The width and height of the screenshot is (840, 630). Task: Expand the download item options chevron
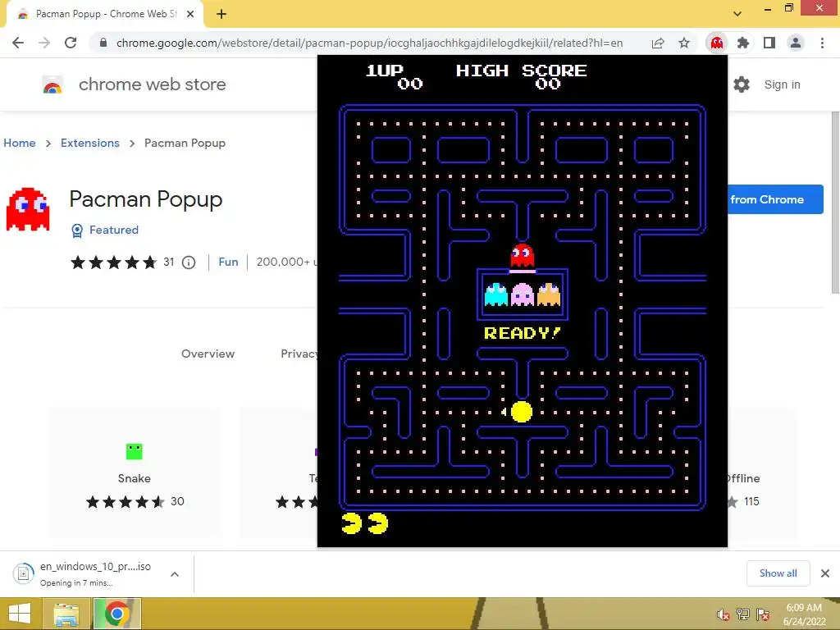(175, 574)
